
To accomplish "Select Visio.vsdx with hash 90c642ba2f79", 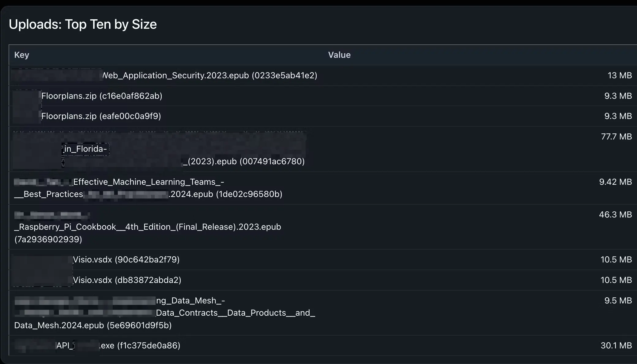I will [x=126, y=260].
